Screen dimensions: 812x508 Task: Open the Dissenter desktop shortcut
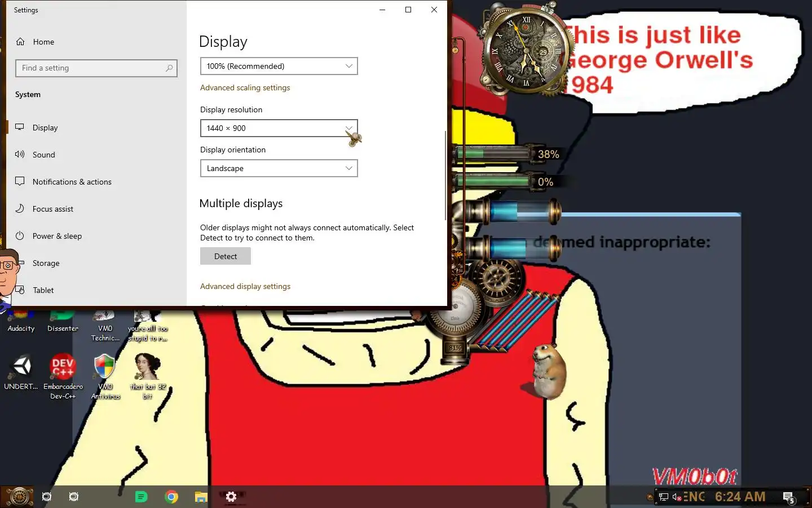[x=63, y=322]
